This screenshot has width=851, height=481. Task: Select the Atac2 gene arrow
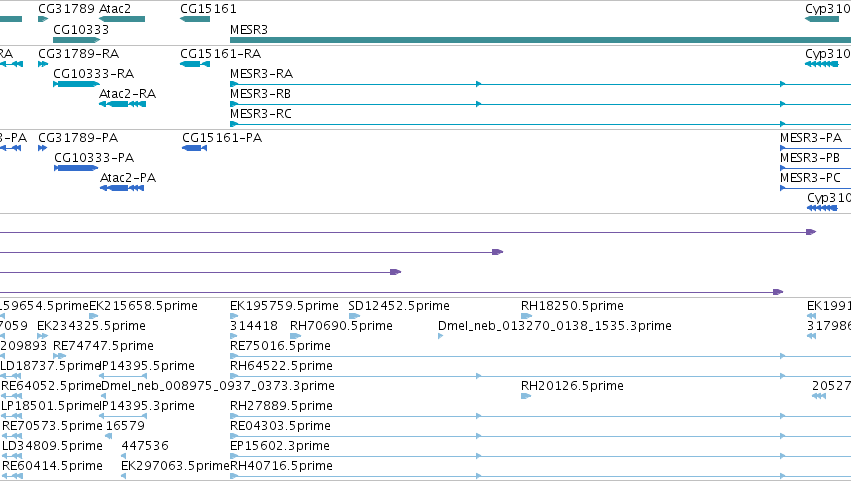point(122,20)
